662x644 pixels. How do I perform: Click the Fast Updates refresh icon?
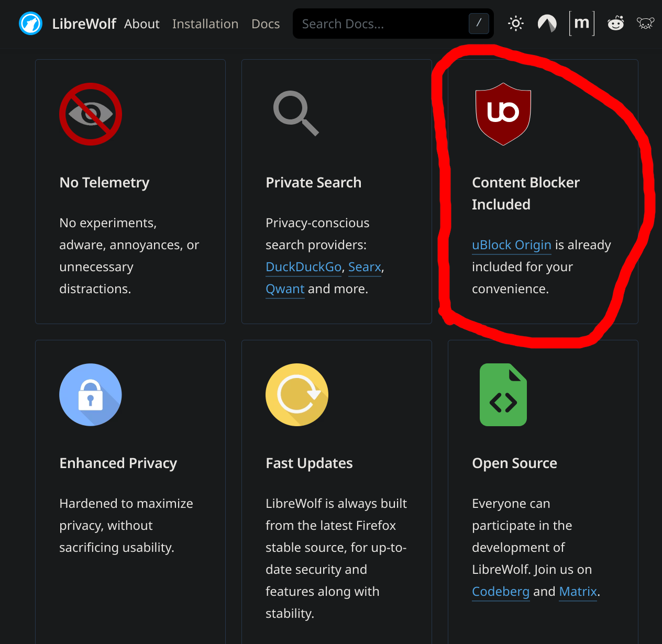coord(297,395)
